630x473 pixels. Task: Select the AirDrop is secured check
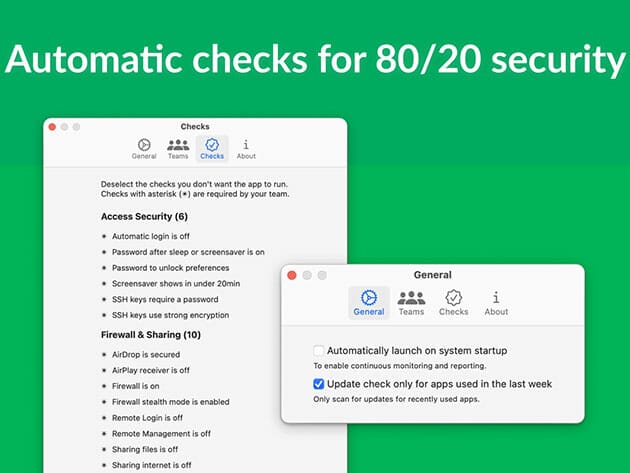pos(104,354)
